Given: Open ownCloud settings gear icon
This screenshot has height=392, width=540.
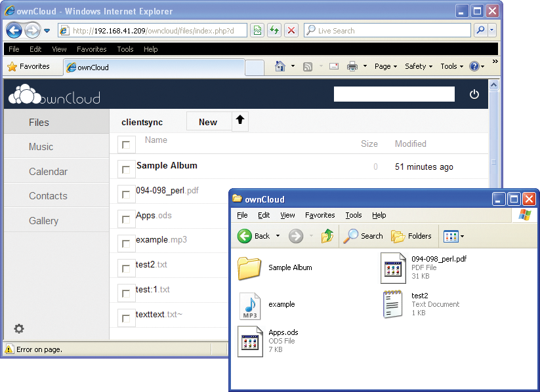Looking at the screenshot, I should coord(19,328).
